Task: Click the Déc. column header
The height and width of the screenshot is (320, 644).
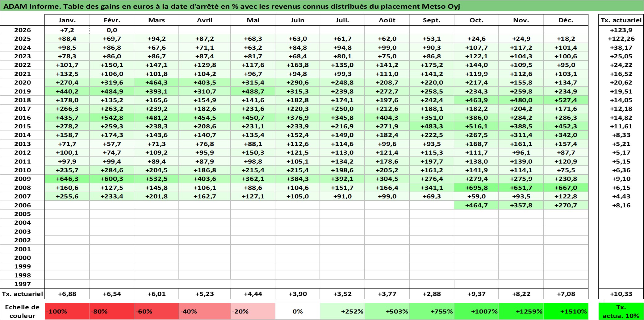Action: [x=566, y=20]
